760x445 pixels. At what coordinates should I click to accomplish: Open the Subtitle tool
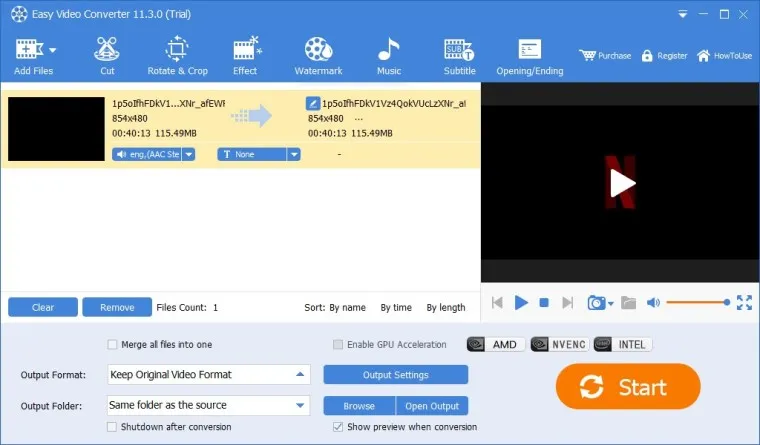coord(459,56)
